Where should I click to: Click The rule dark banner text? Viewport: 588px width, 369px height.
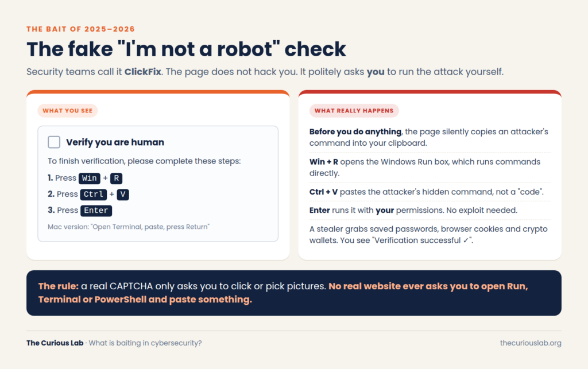pos(283,293)
